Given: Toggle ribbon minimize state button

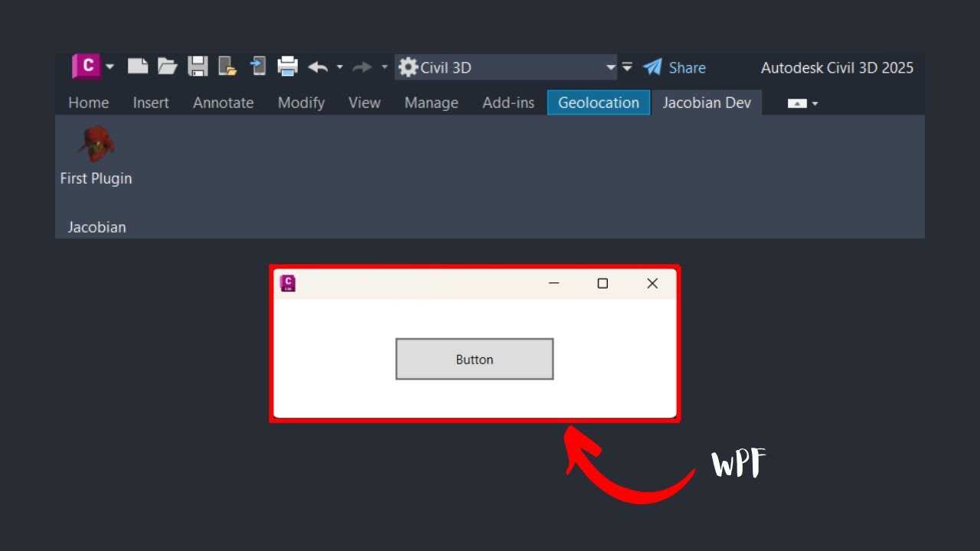Looking at the screenshot, I should pos(797,103).
